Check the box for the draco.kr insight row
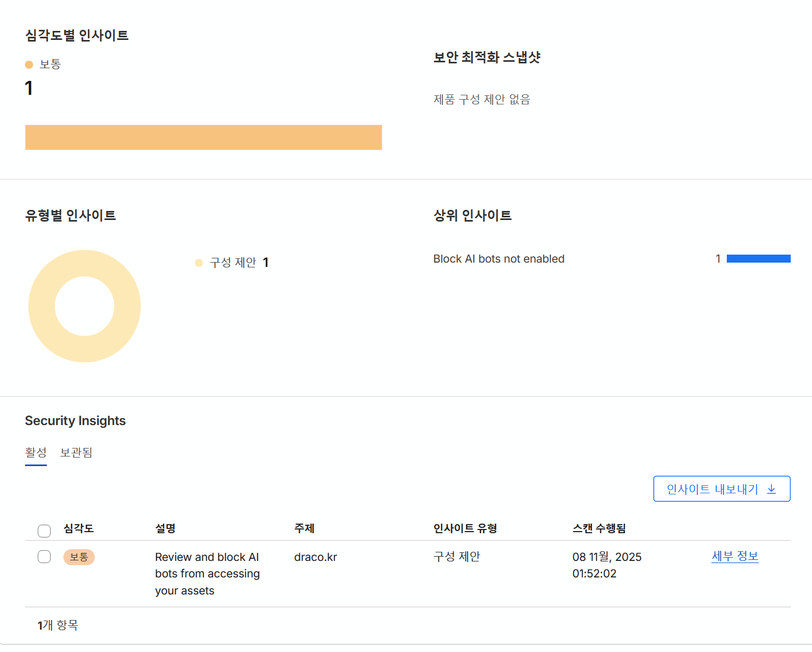812x652 pixels. point(44,557)
